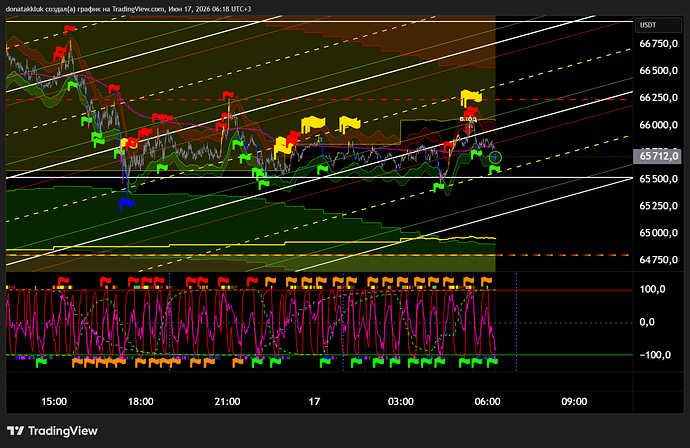
Task: Click the white "вход" entry label
Action: (x=468, y=119)
